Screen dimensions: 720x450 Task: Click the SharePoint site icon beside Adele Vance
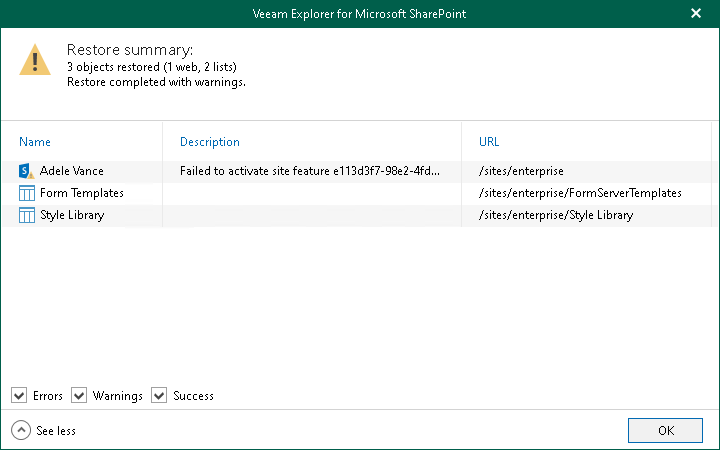(x=27, y=171)
